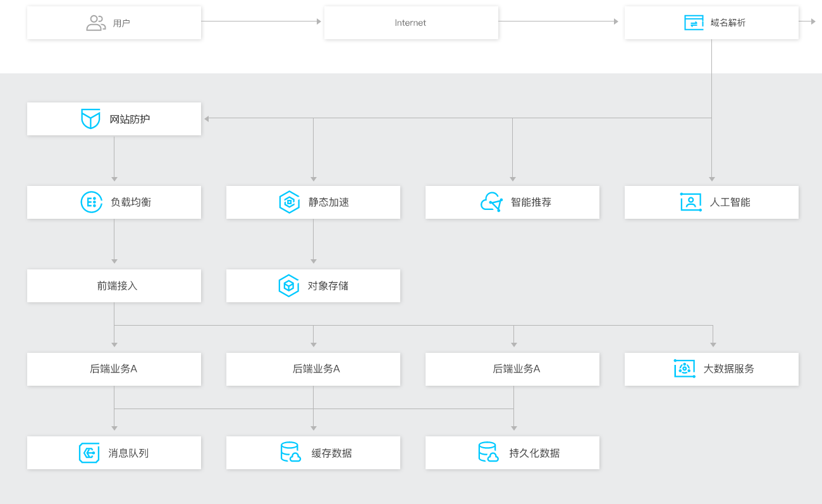
Task: Click the 大数据服务 icon
Action: pos(684,369)
